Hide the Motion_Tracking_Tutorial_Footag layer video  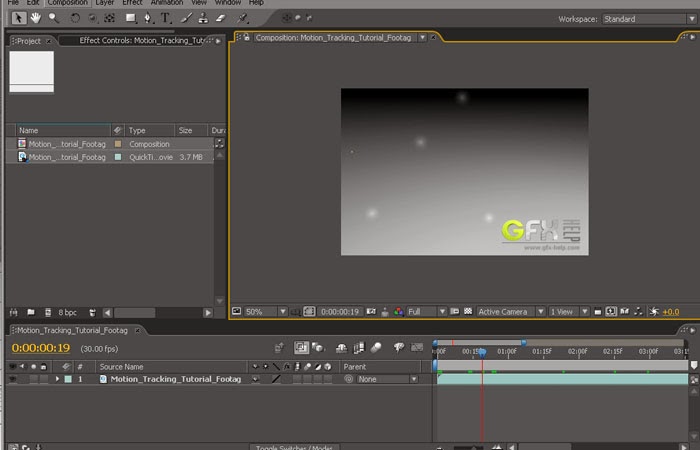coord(12,379)
